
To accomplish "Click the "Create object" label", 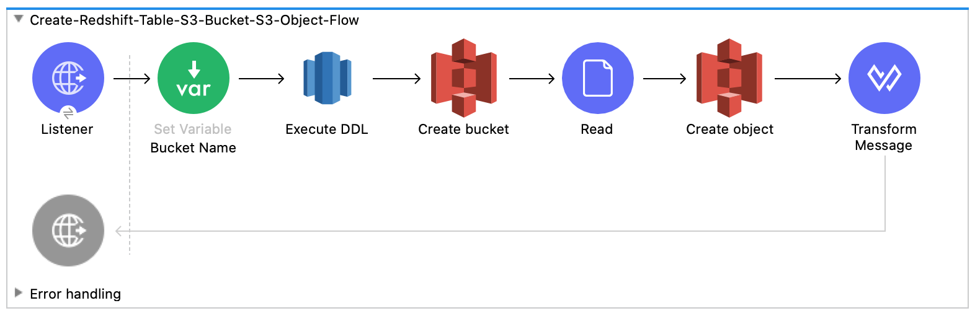I will click(x=729, y=129).
